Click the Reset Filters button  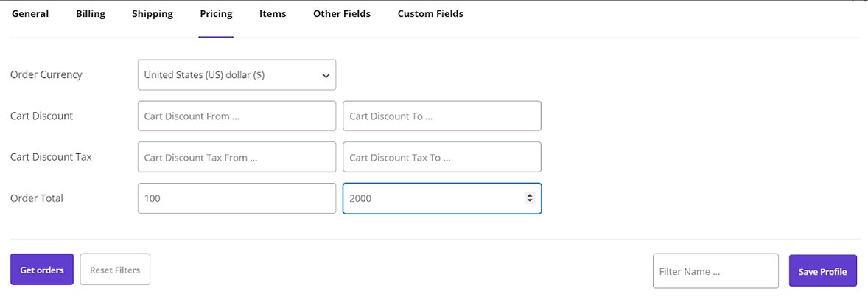click(115, 270)
